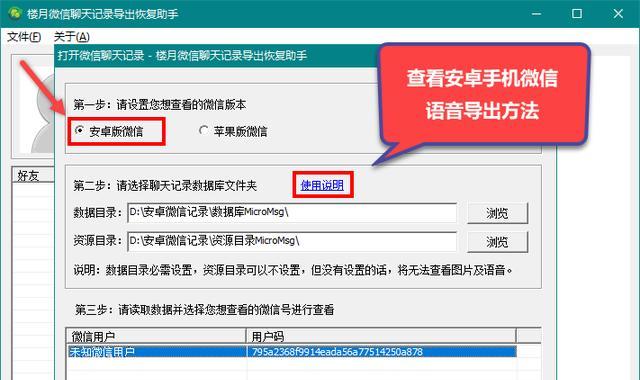Select the 未知微信用户 row
Screen dimensions: 640x380
[x=291, y=351]
